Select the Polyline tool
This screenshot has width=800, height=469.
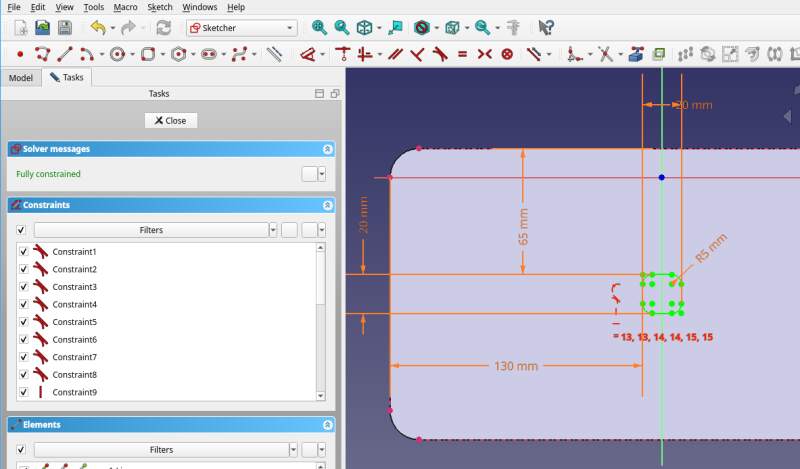tap(42, 54)
